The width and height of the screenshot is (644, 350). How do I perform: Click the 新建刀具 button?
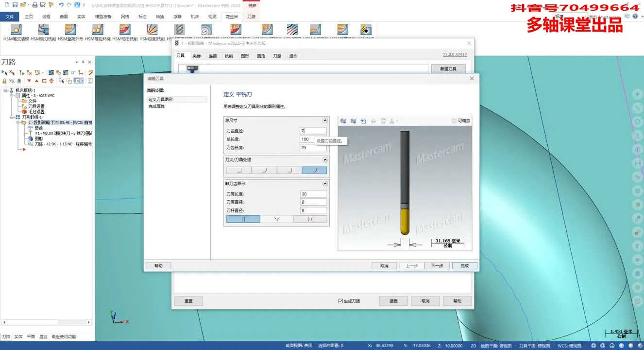click(448, 69)
